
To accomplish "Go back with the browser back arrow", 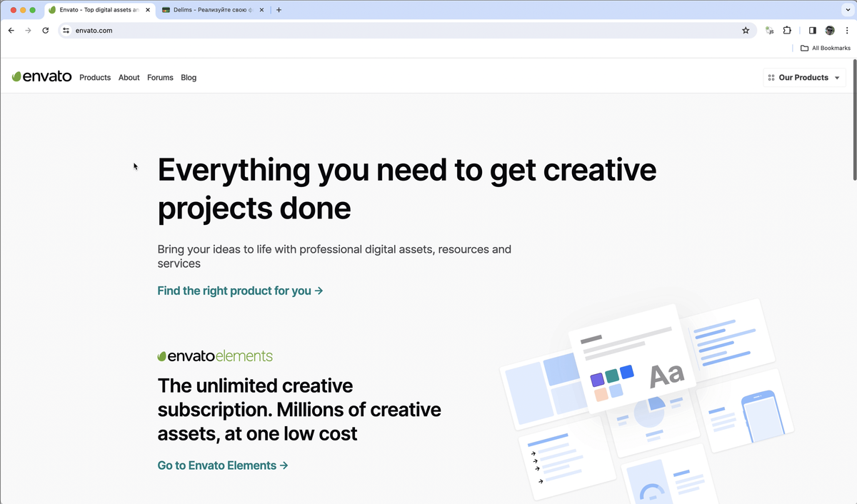I will (11, 31).
